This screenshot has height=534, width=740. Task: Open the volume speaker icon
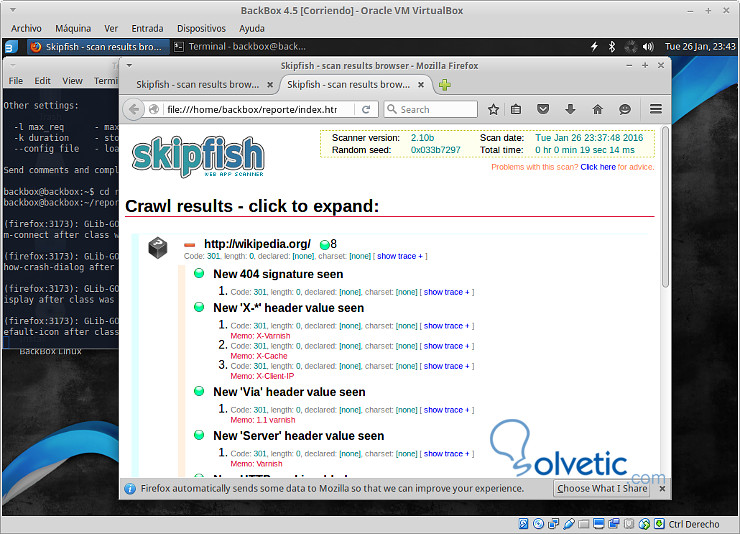pyautogui.click(x=648, y=46)
